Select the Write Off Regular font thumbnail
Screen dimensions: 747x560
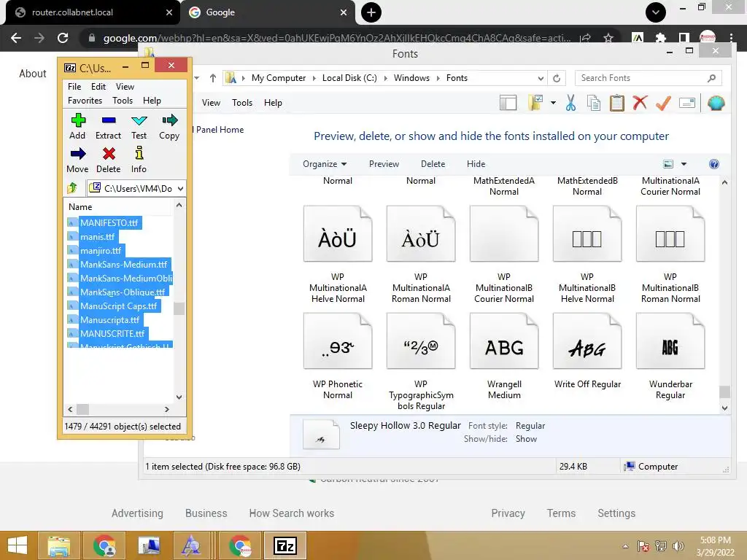tap(587, 341)
